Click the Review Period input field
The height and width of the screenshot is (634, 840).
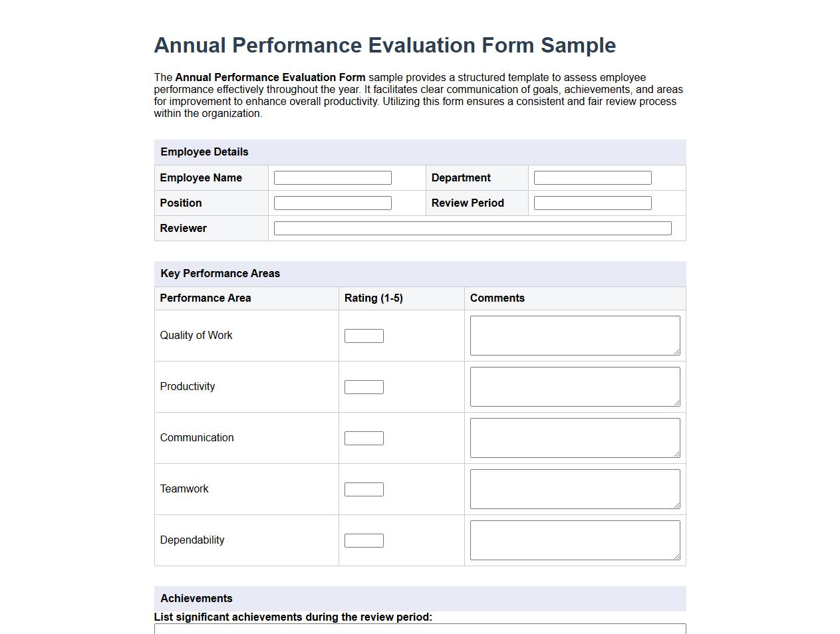[591, 203]
